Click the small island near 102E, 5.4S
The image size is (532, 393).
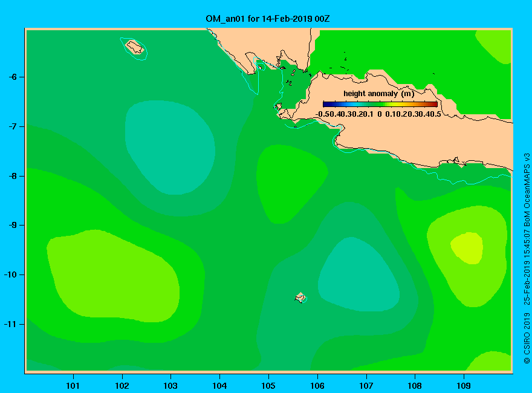click(135, 47)
